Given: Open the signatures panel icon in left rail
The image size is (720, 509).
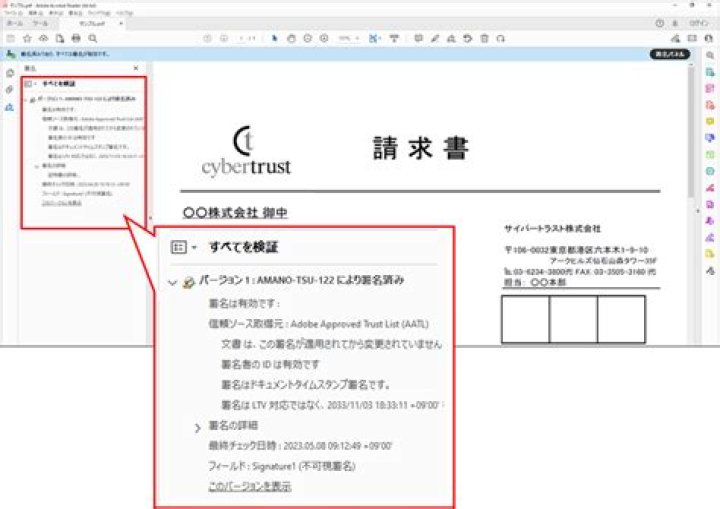Looking at the screenshot, I should 10,107.
